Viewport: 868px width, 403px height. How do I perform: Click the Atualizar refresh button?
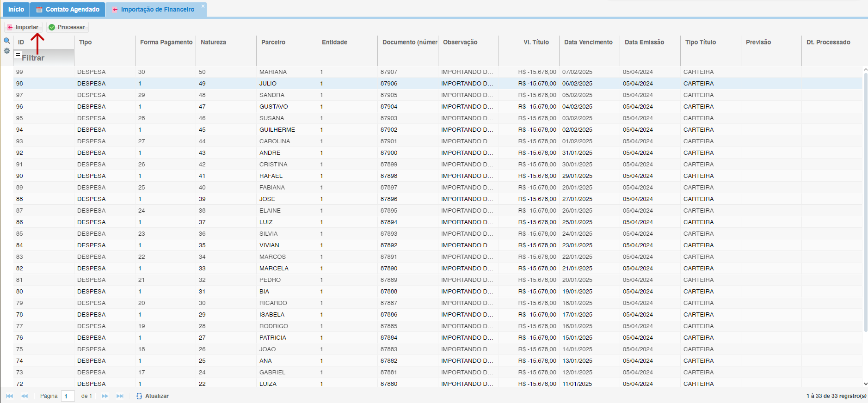pos(153,396)
